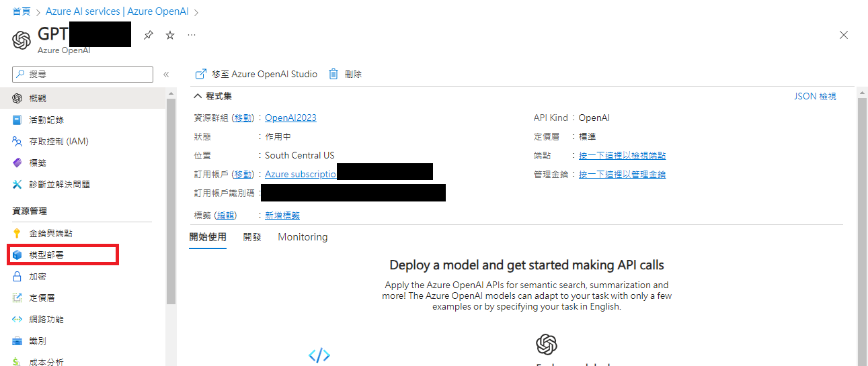Open the JSON 檢視 link
The image size is (868, 366).
815,96
